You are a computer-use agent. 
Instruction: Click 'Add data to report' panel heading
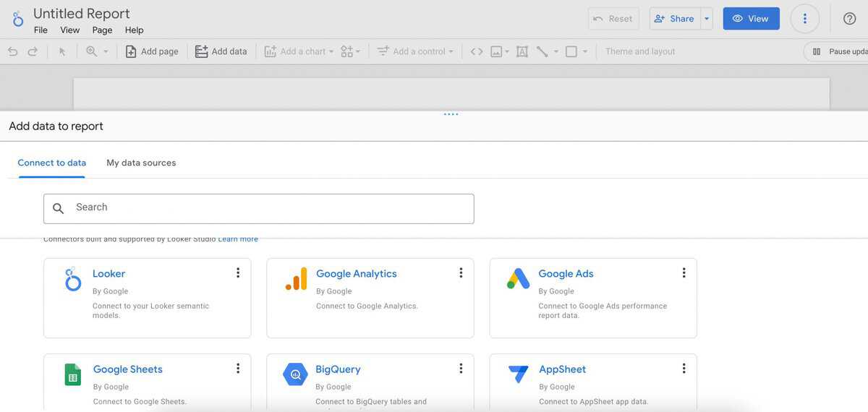pyautogui.click(x=56, y=126)
